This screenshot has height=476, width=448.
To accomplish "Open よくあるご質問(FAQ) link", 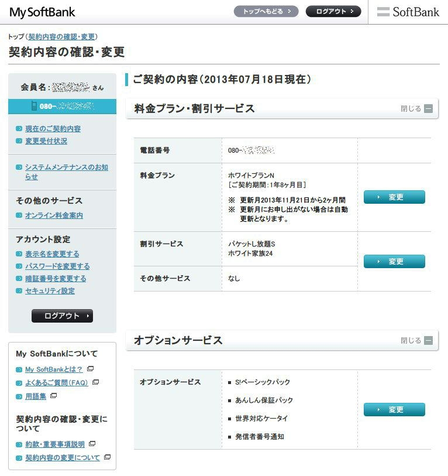I will point(56,382).
